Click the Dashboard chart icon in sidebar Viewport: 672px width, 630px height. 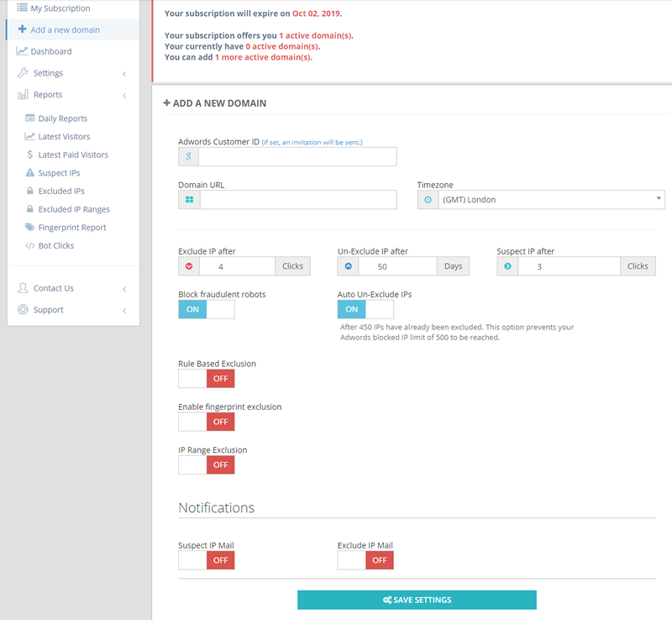click(x=23, y=51)
